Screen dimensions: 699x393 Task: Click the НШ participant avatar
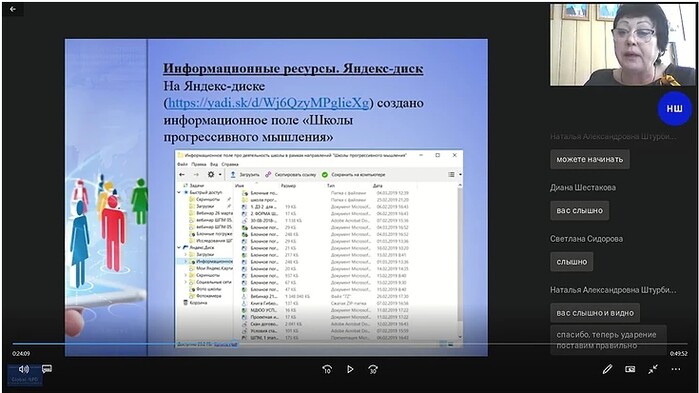click(674, 109)
